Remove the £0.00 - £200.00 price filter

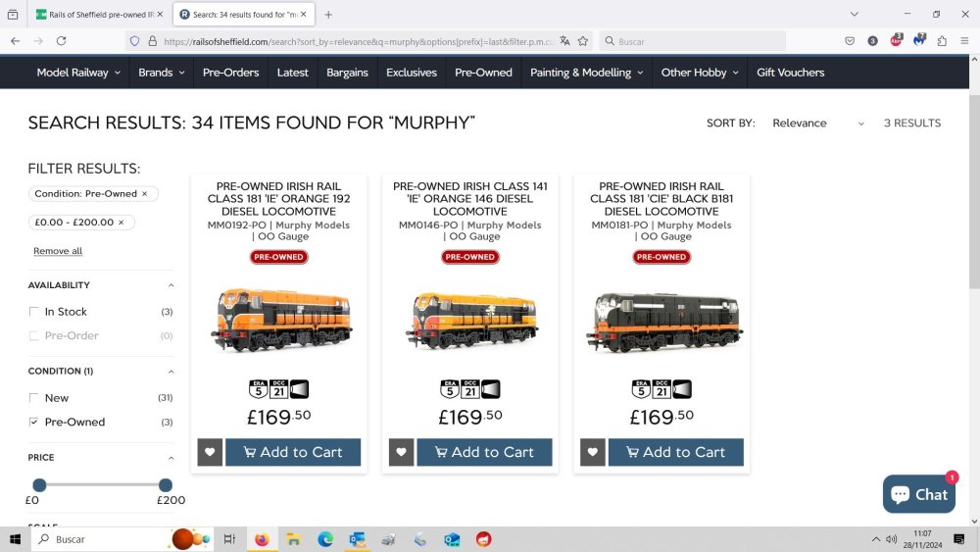[122, 222]
